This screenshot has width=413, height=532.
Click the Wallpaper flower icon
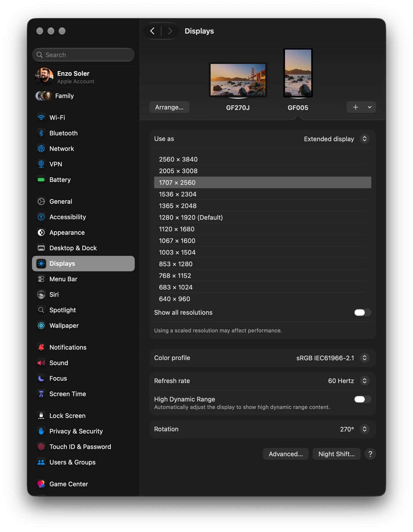pos(41,326)
